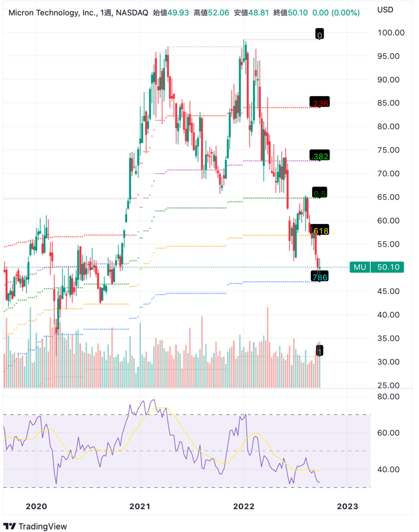This screenshot has height=532, width=419.
Task: Click the 25.00 price axis label
Action: [388, 385]
